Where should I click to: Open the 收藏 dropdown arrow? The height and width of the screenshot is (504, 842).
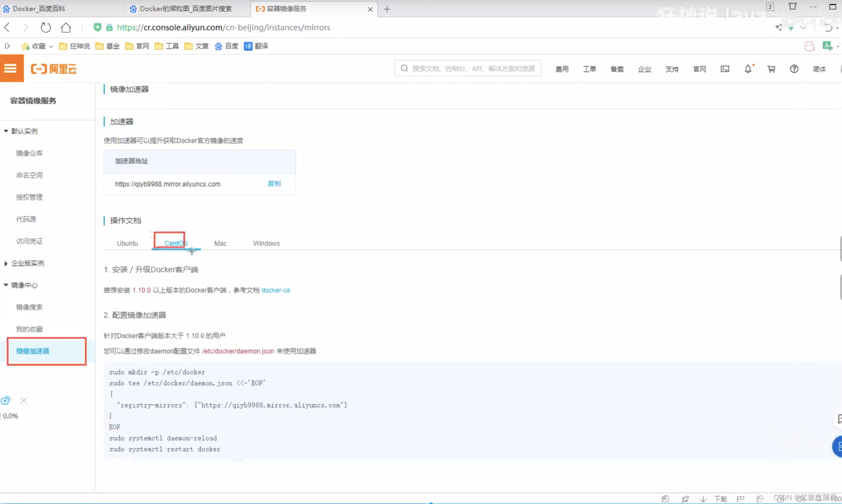point(51,47)
